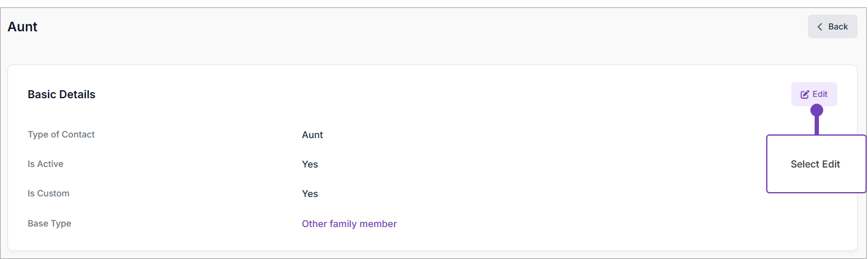Click the pencil icon on the Edit button

[x=805, y=95]
